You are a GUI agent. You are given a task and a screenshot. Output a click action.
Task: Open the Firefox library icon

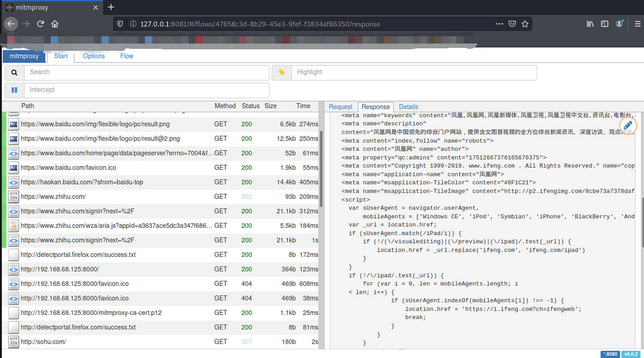pyautogui.click(x=590, y=24)
